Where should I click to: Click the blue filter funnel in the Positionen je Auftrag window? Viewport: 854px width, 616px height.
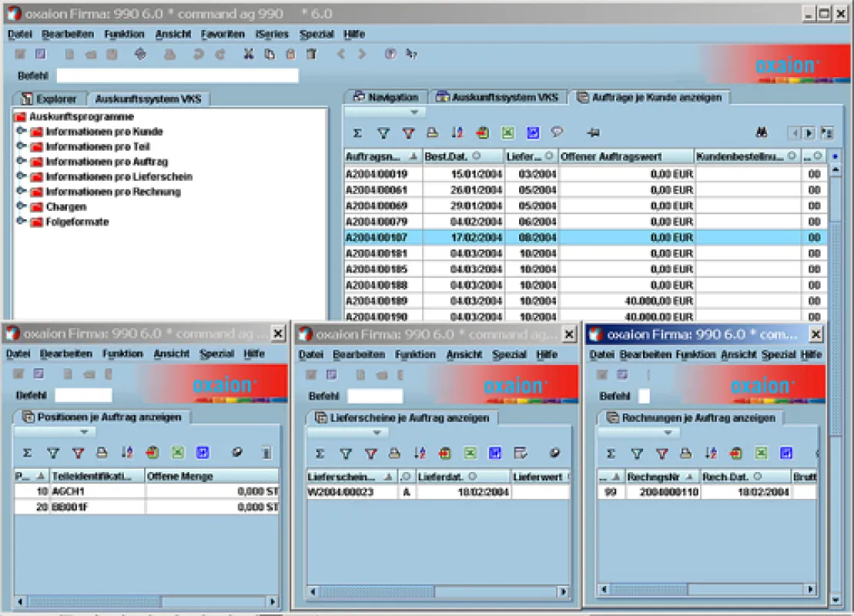(53, 453)
